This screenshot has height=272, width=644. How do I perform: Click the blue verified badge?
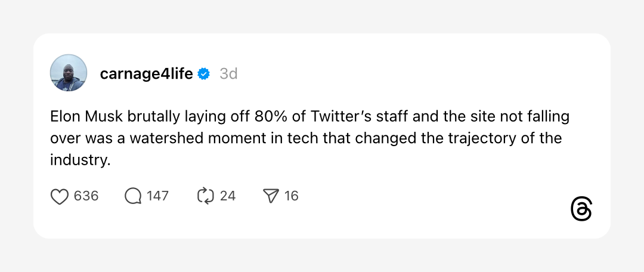coord(204,74)
